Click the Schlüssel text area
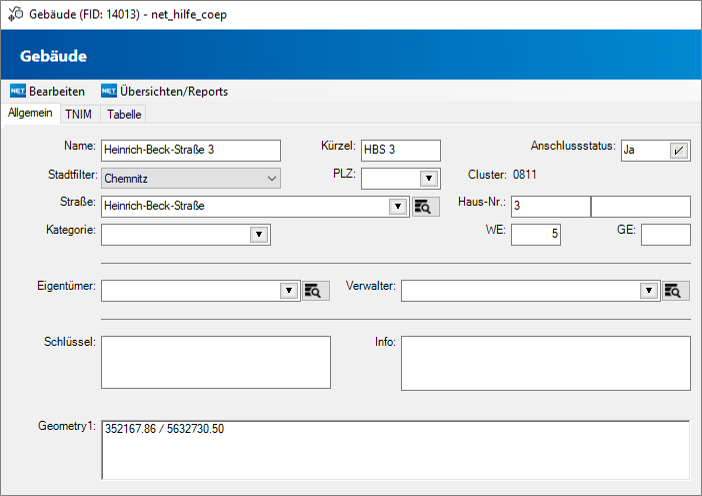Screen dimensions: 702x496 216,363
